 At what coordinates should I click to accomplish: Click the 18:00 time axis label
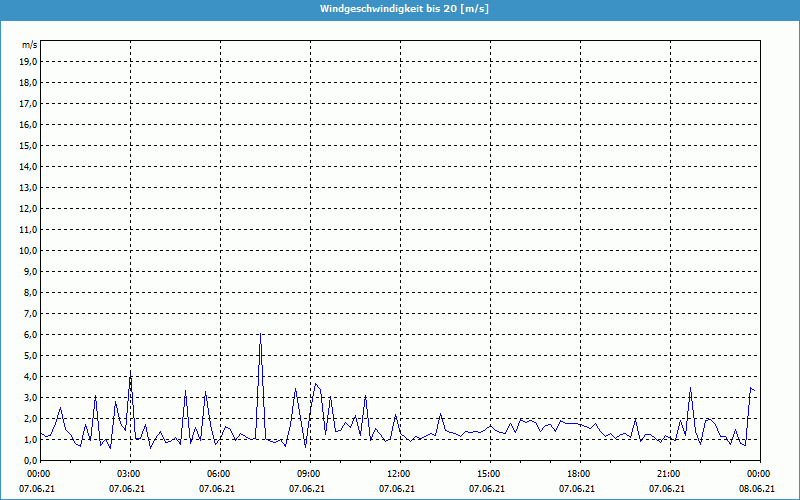tap(578, 473)
